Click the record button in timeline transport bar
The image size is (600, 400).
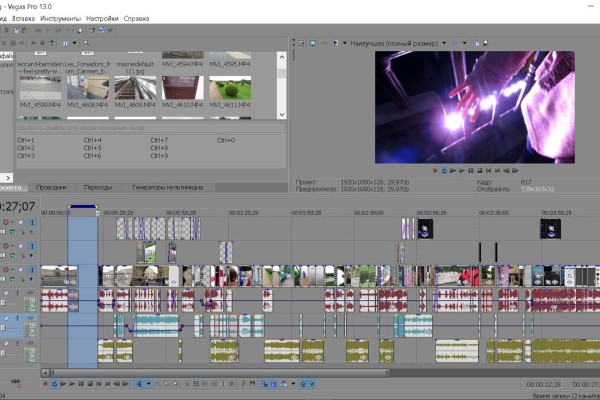[46, 383]
